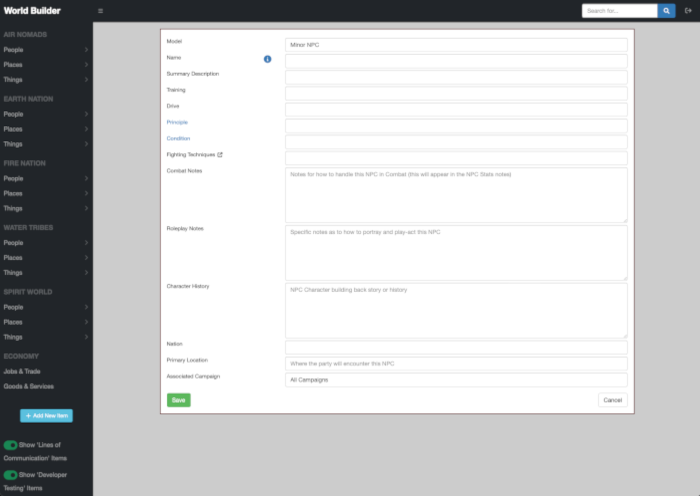The height and width of the screenshot is (496, 700).
Task: Click the AIR NOMADS section heading
Action: 25,34
